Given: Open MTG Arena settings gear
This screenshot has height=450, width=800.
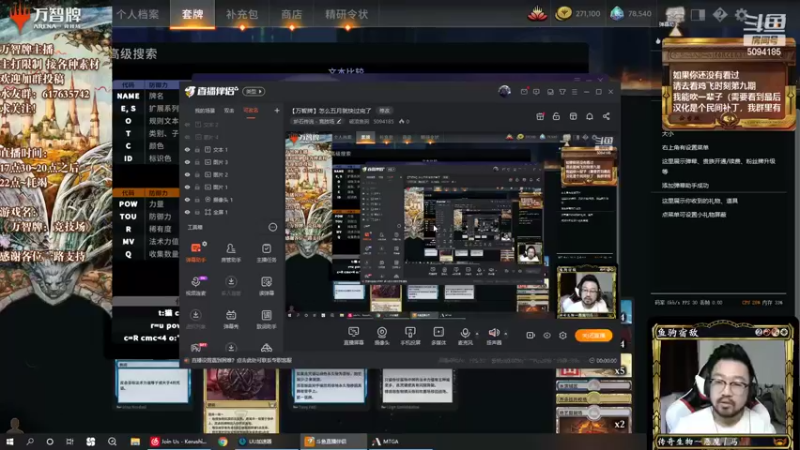Looking at the screenshot, I should [x=741, y=14].
